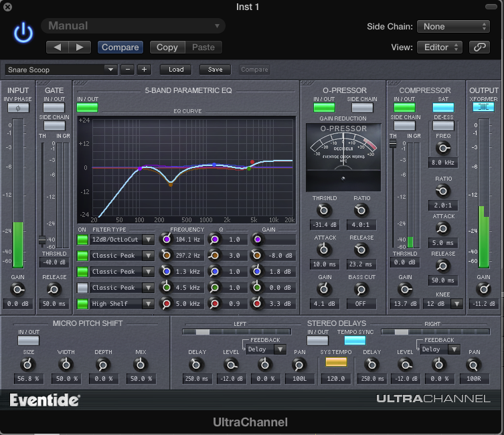Open the Manual preset menu
This screenshot has width=504, height=435.
133,26
